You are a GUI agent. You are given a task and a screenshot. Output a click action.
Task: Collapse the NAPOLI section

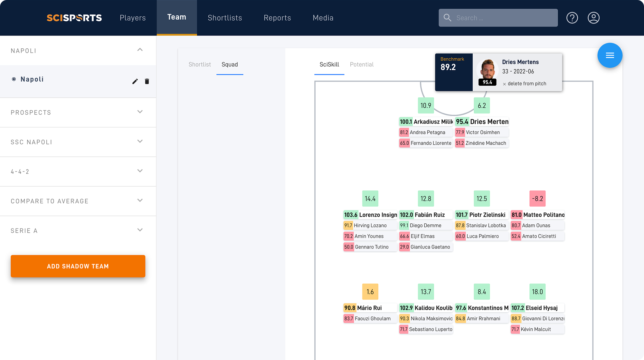[140, 50]
